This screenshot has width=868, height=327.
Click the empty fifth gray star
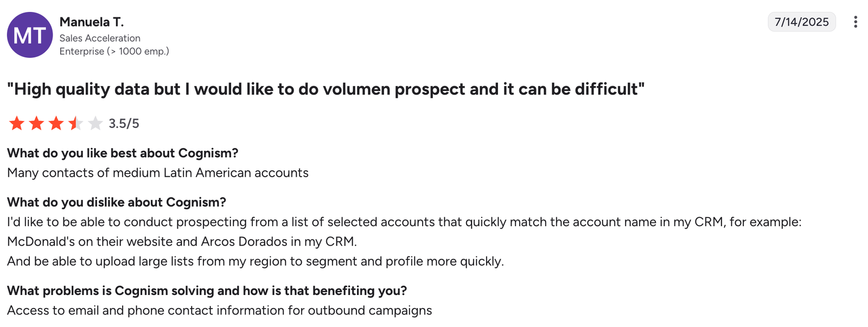pyautogui.click(x=95, y=124)
